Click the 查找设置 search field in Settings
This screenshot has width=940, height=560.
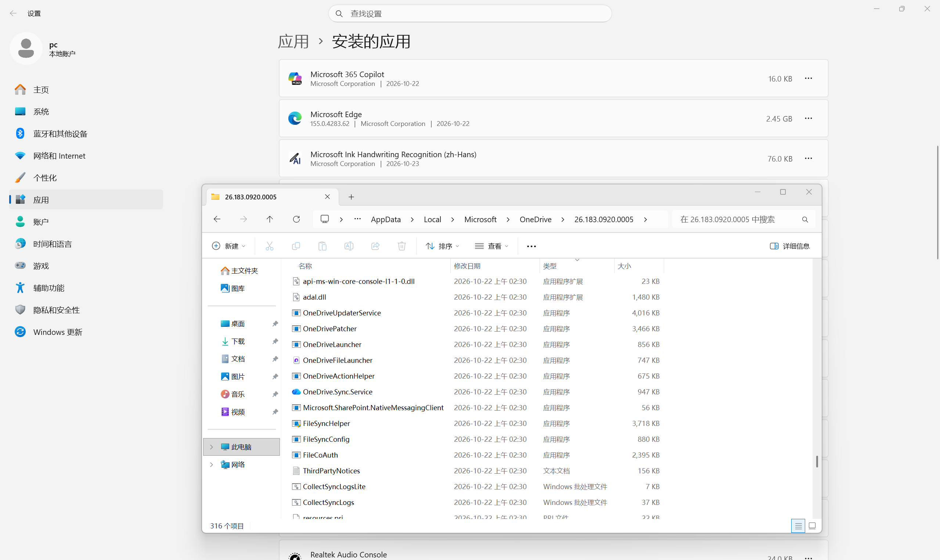470,14
